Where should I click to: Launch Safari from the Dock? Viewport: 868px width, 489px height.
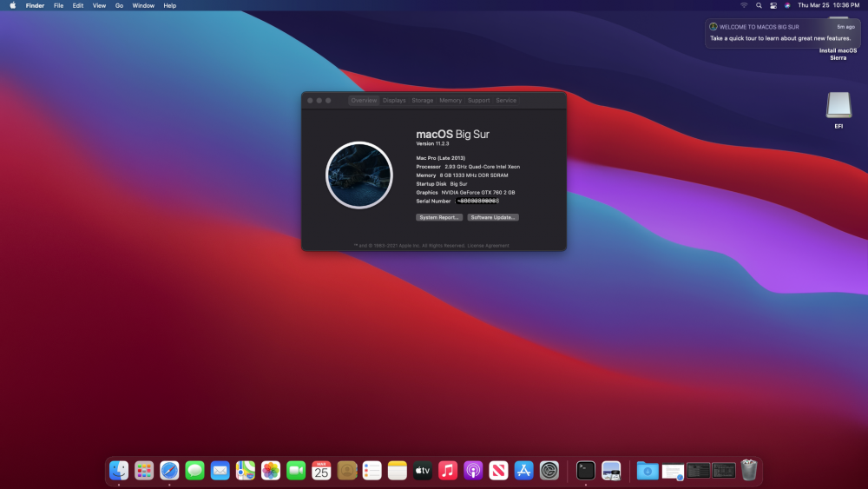pos(169,471)
